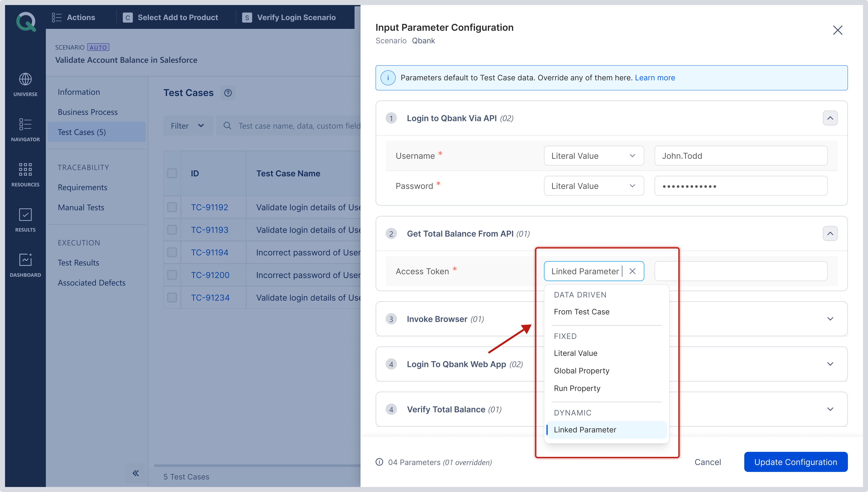Open the Username value type dropdown
The width and height of the screenshot is (868, 492).
pyautogui.click(x=594, y=156)
